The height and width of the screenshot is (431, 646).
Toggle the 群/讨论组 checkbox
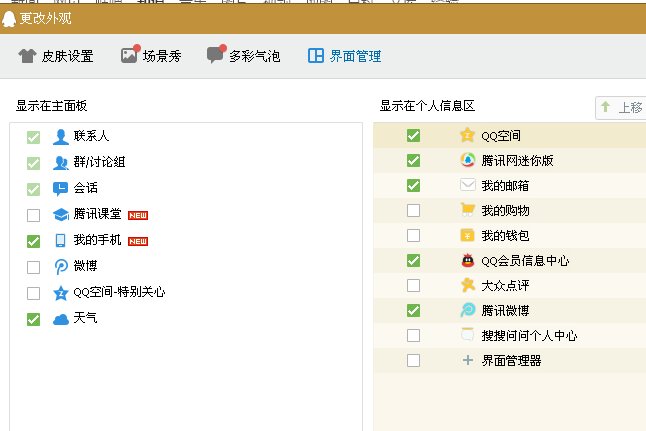[x=33, y=163]
